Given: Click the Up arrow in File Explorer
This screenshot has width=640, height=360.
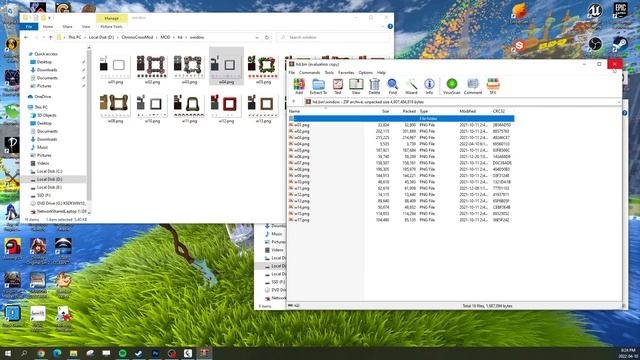Looking at the screenshot, I should click(51, 37).
